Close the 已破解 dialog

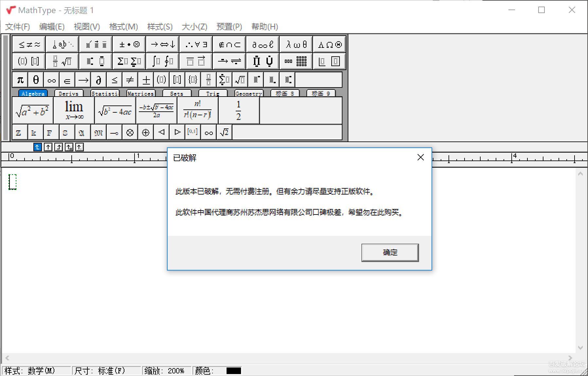click(421, 158)
